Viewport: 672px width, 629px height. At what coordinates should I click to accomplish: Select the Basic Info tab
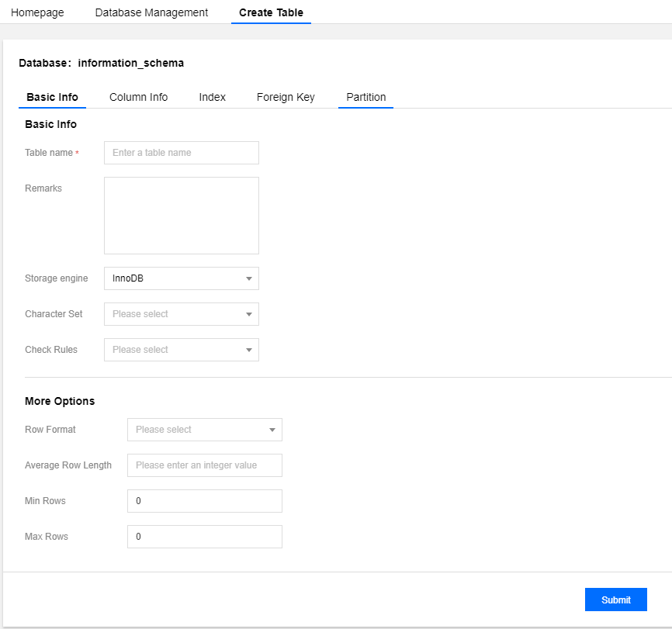[x=52, y=97]
